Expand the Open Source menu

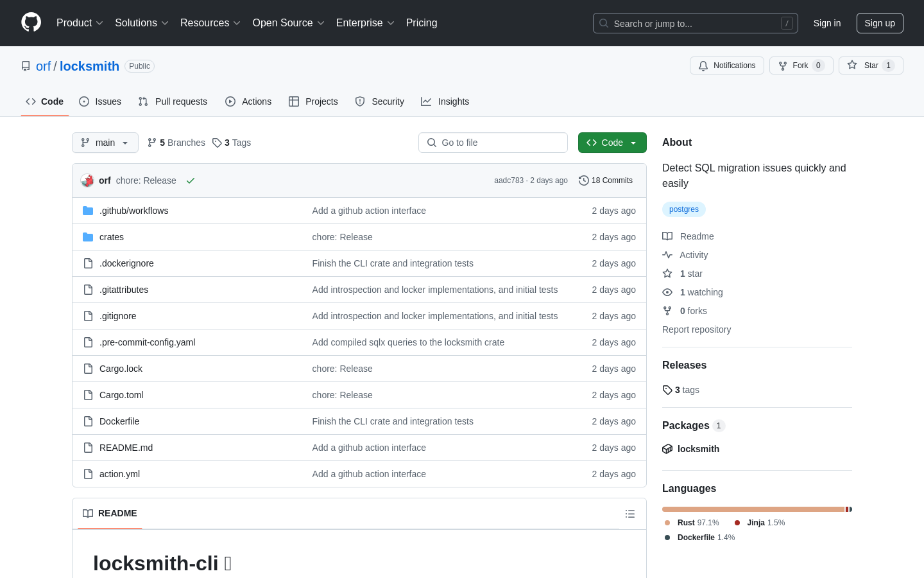(289, 22)
